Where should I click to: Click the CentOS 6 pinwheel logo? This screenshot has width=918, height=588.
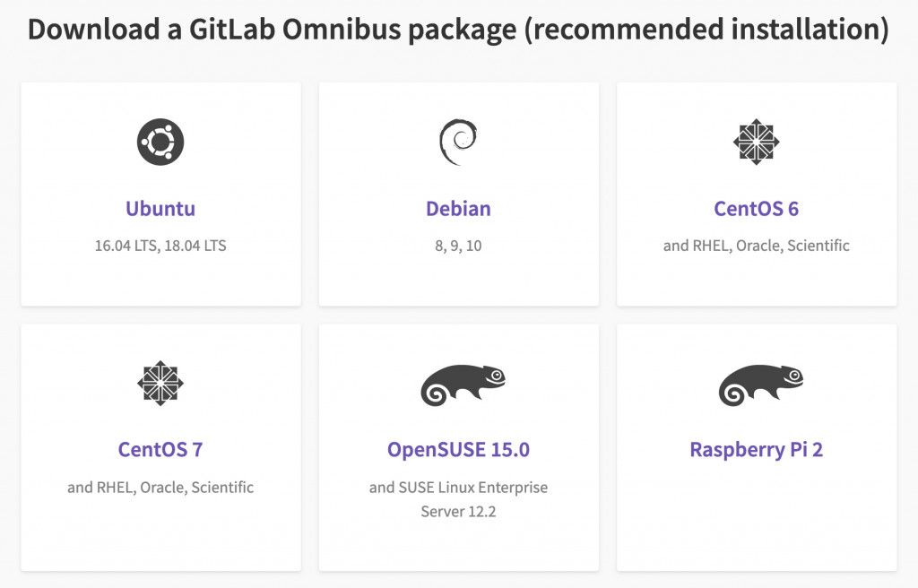(757, 142)
